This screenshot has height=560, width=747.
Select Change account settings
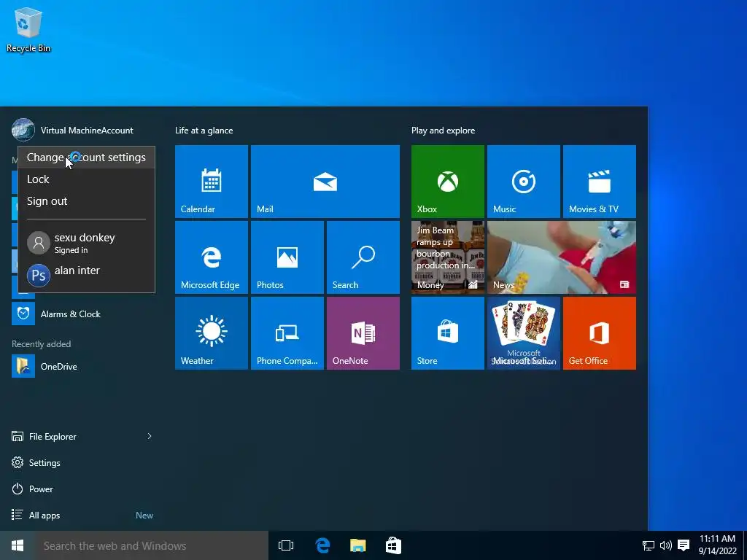pyautogui.click(x=86, y=157)
